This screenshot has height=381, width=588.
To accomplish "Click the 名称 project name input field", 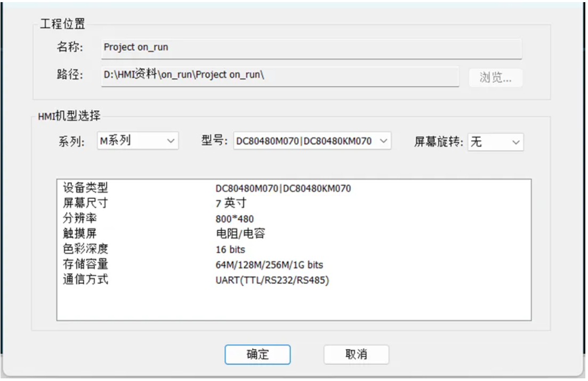I will click(311, 48).
